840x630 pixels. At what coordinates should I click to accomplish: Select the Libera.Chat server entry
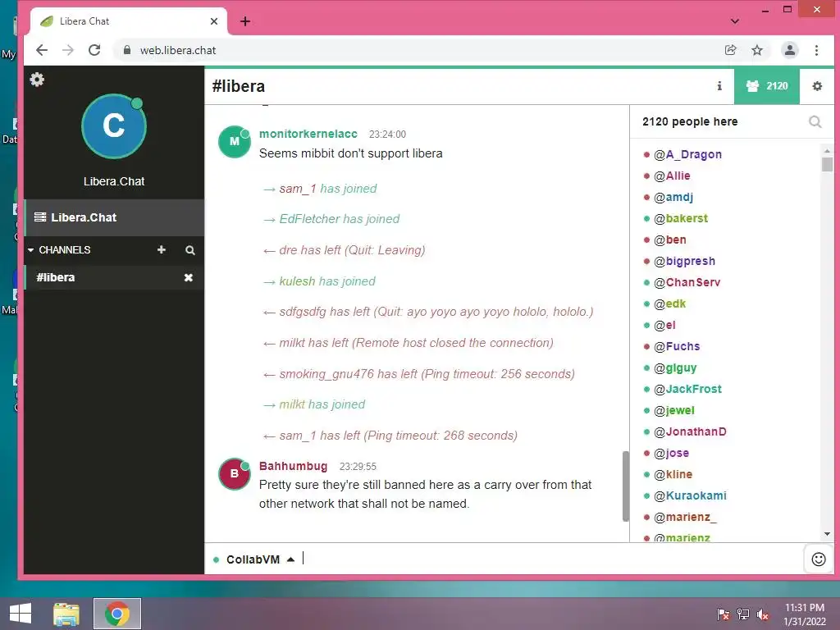pos(114,217)
